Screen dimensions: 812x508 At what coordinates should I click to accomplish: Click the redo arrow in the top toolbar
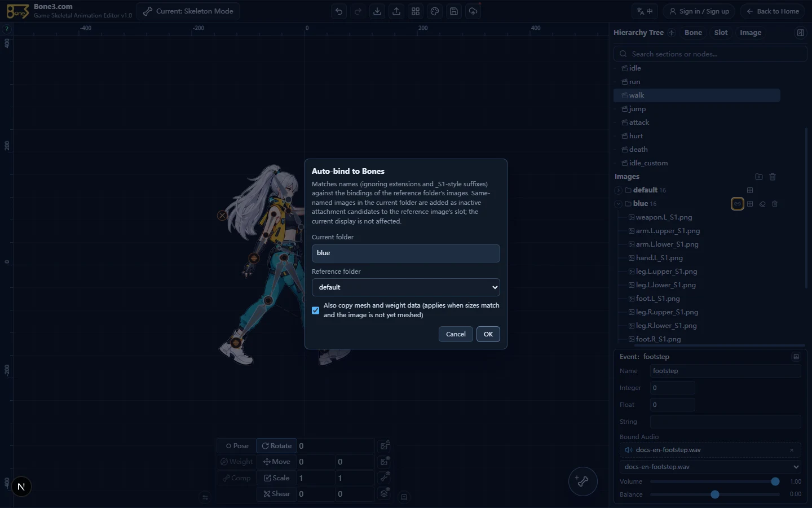point(358,11)
